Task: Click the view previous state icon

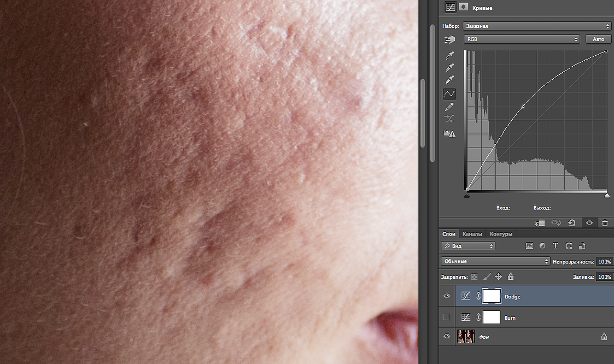Action: 556,222
